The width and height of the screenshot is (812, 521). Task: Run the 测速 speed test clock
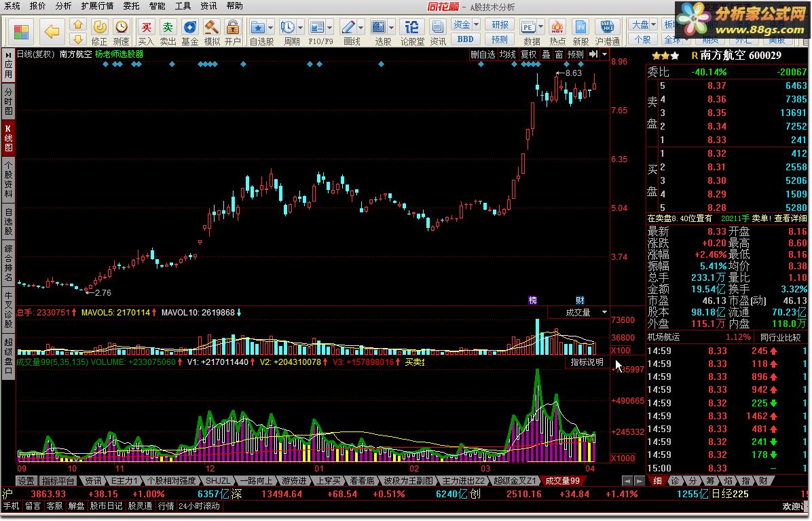121,32
